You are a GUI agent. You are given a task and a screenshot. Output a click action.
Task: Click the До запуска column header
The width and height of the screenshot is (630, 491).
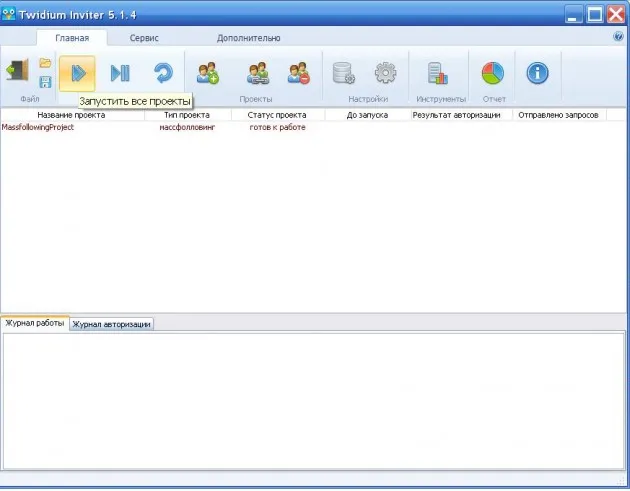(x=367, y=115)
